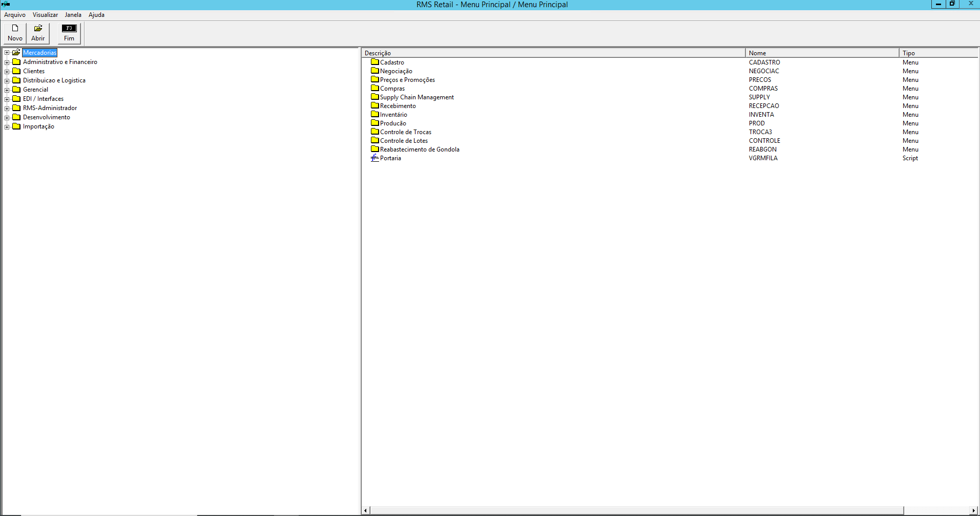Click the Script type cell for Portaria
Screen dimensions: 980x516
click(910, 158)
